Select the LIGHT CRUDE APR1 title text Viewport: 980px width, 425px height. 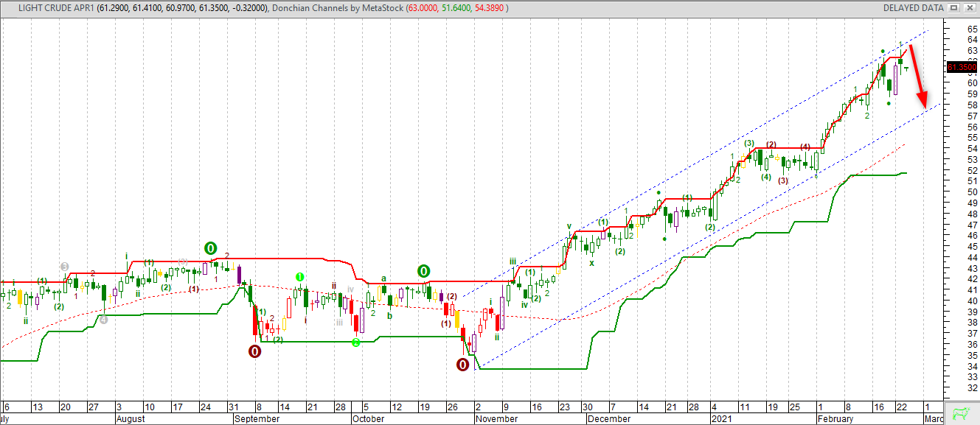pyautogui.click(x=55, y=8)
